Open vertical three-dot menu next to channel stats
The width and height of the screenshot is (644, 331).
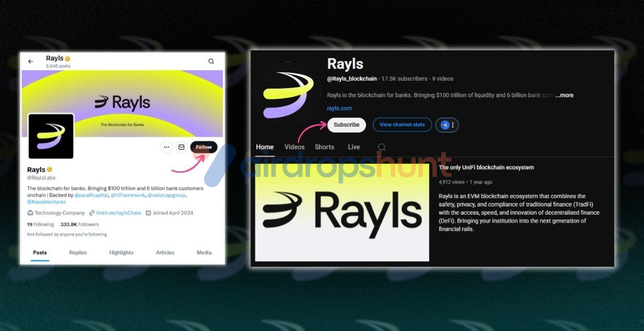tap(453, 125)
